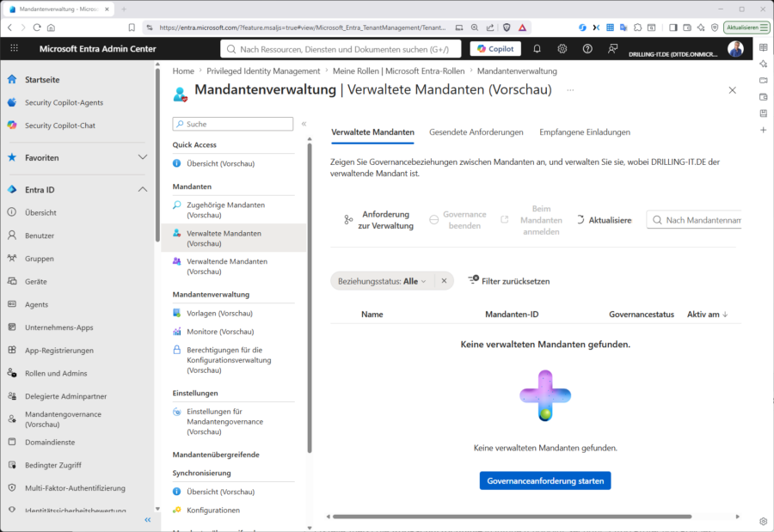Bookmark this page icon in address bar
Viewport: 774px width, 532px height.
[x=132, y=28]
